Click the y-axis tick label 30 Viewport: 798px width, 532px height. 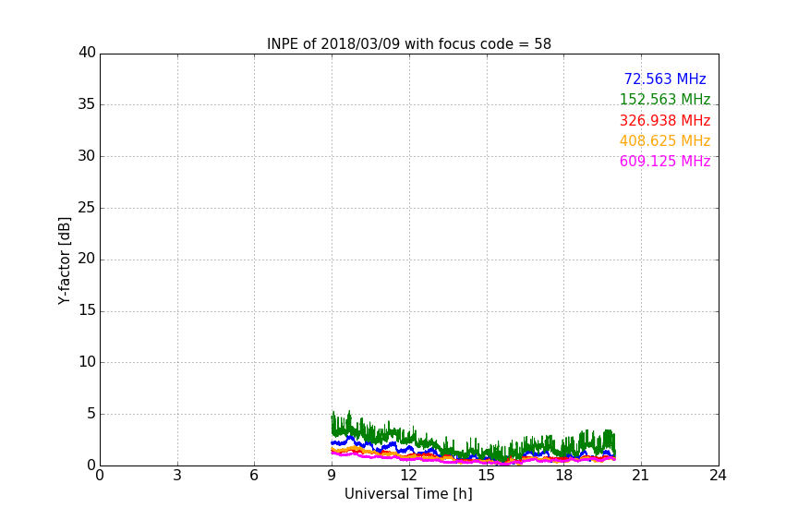(x=87, y=156)
